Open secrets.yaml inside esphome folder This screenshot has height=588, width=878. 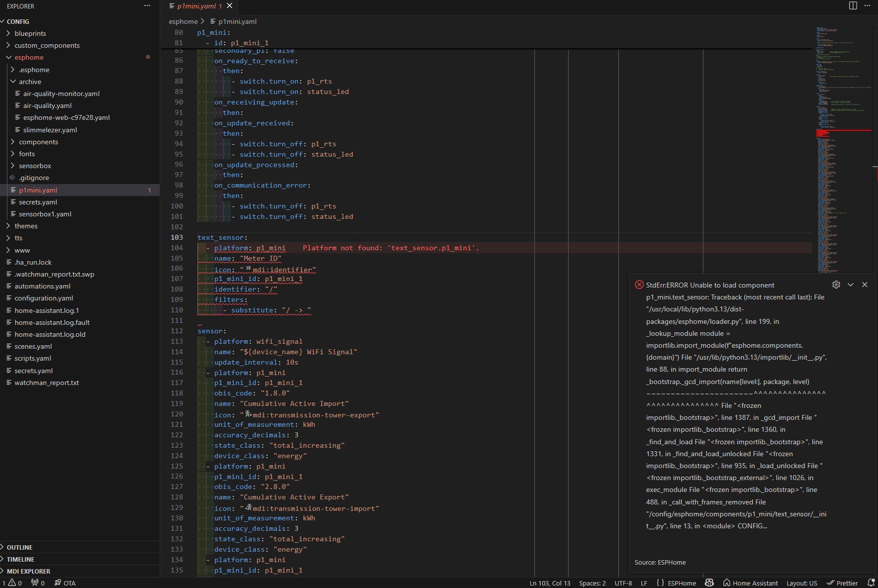pos(38,202)
